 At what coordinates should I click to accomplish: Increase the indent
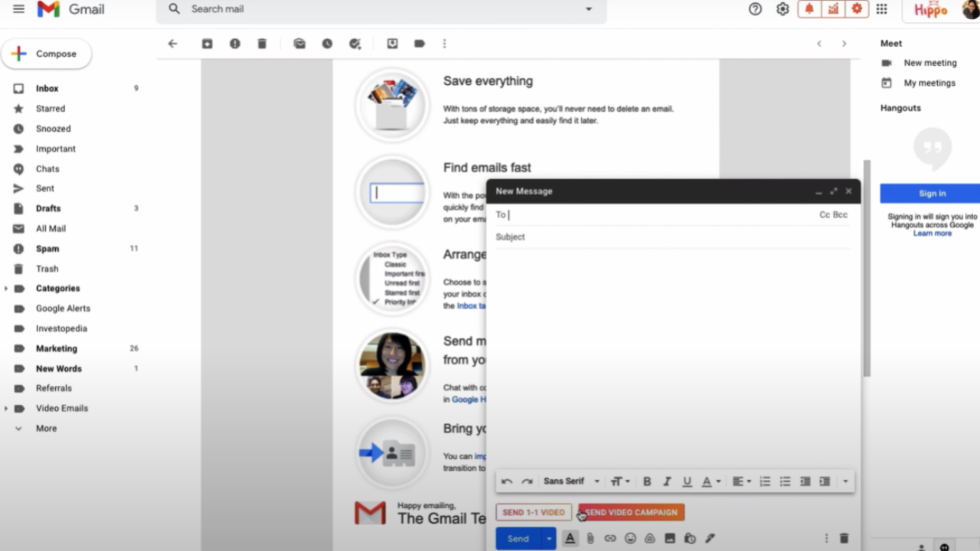(825, 481)
